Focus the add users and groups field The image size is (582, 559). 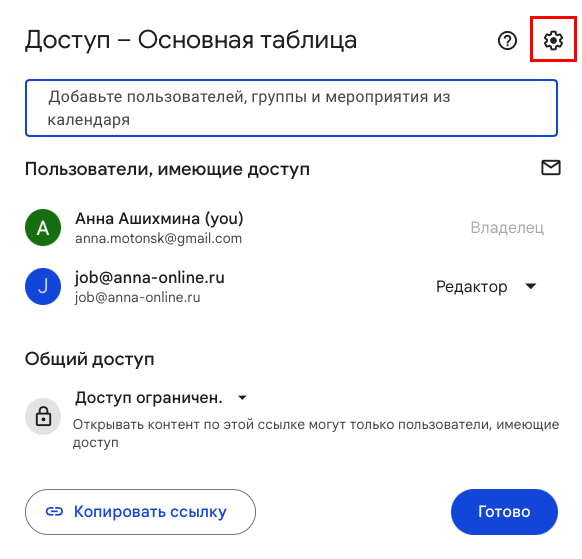click(x=291, y=108)
